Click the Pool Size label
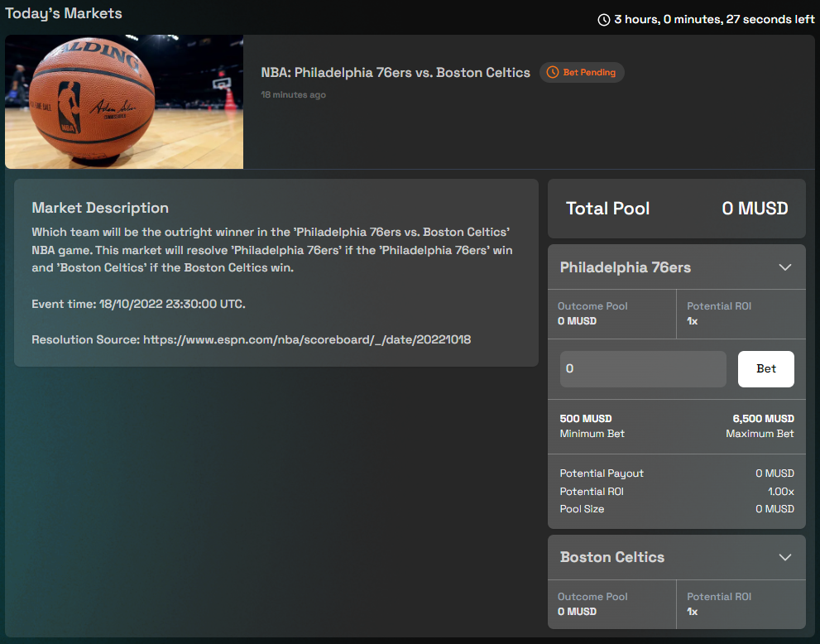Image resolution: width=820 pixels, height=644 pixels. (582, 509)
